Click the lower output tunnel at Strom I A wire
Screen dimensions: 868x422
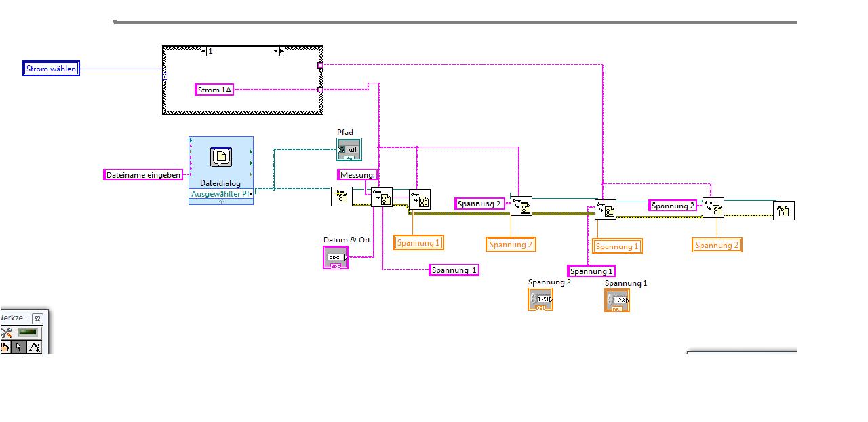click(x=320, y=90)
